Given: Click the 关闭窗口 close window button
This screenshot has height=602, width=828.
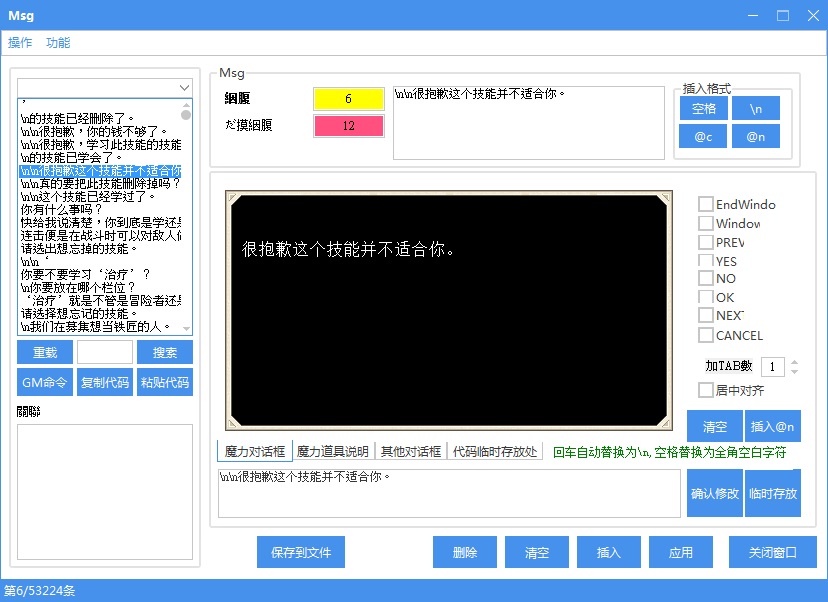Looking at the screenshot, I should 773,552.
